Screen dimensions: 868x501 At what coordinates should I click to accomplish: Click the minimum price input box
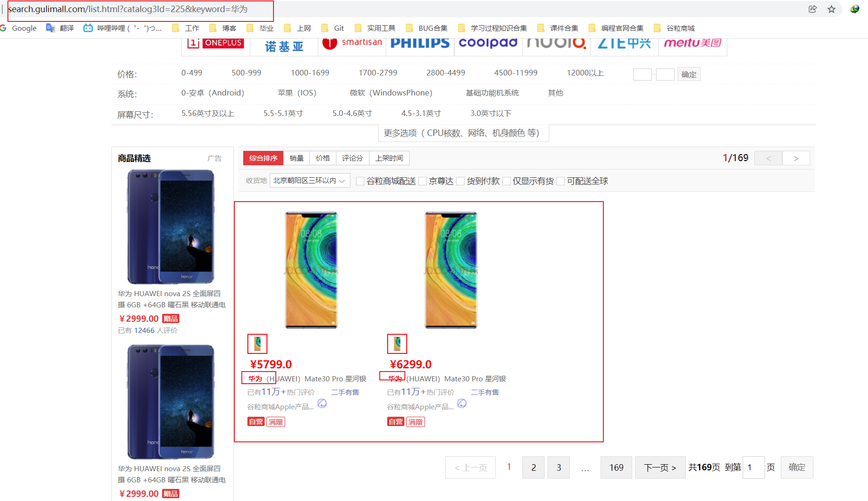pyautogui.click(x=642, y=74)
